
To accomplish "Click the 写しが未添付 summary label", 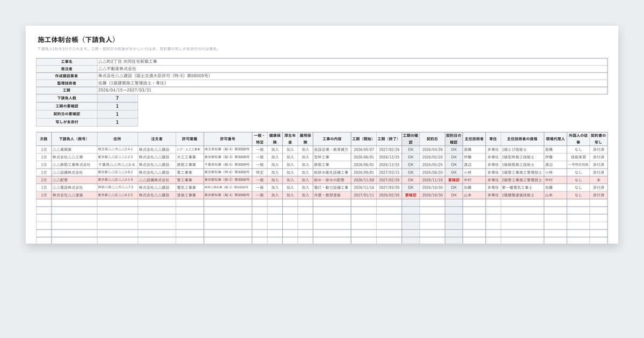I will point(67,122).
